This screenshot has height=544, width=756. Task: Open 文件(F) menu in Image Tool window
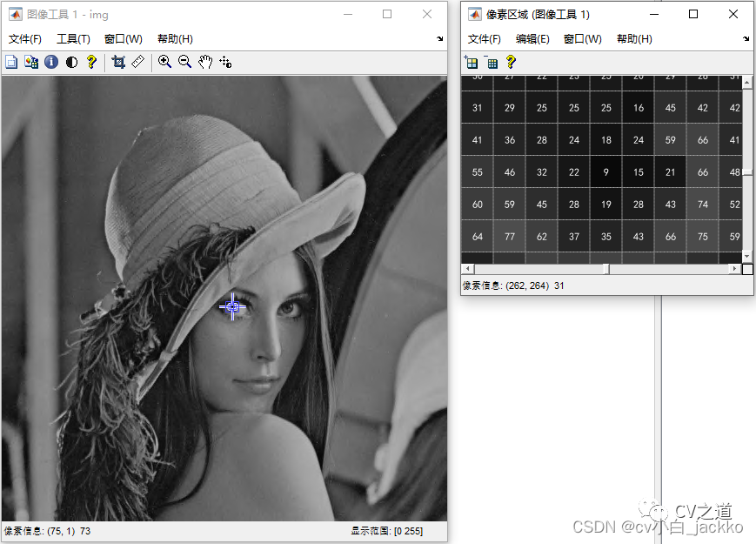click(x=25, y=39)
